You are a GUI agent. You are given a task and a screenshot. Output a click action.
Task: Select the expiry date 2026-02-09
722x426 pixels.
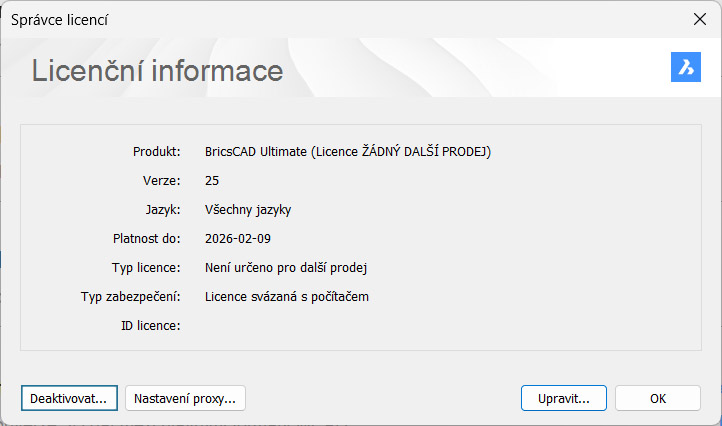pos(238,239)
